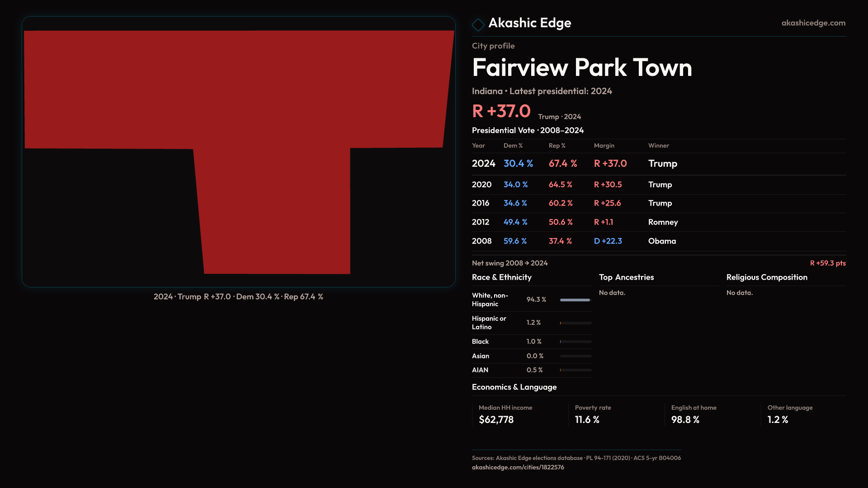Click the Poverty rate stat card
Viewport: 868px width, 488px height.
(593, 414)
